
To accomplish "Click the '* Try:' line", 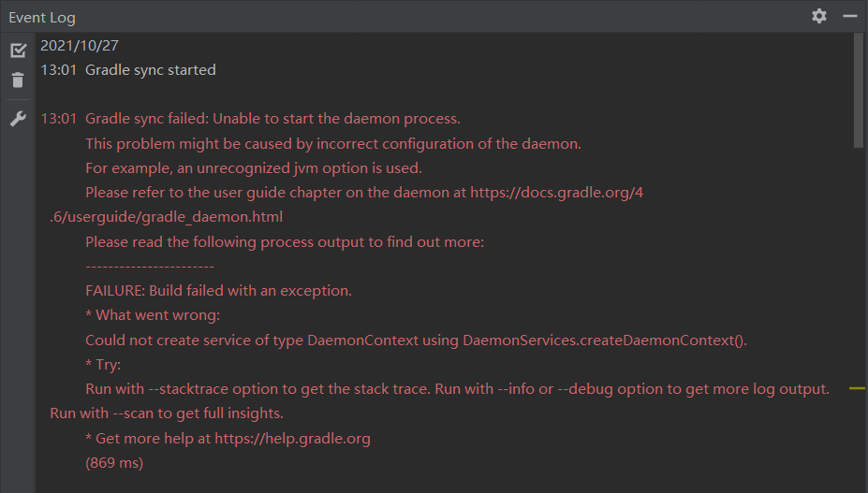I will pyautogui.click(x=103, y=365).
